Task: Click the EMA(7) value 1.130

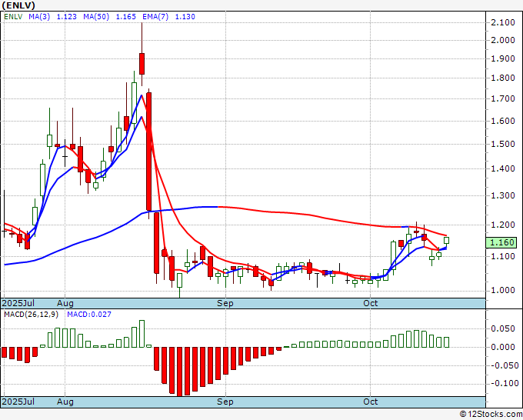Action: (185, 17)
